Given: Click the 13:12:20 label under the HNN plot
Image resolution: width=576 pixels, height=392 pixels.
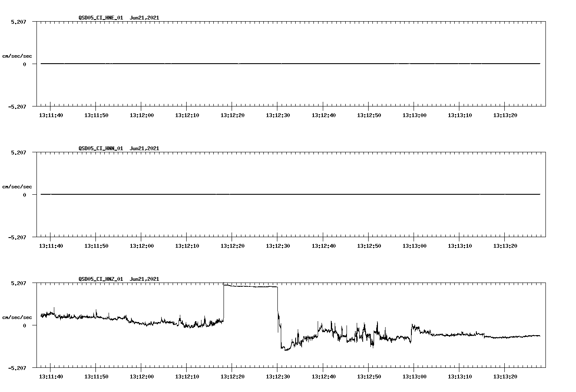Looking at the screenshot, I should [232, 246].
